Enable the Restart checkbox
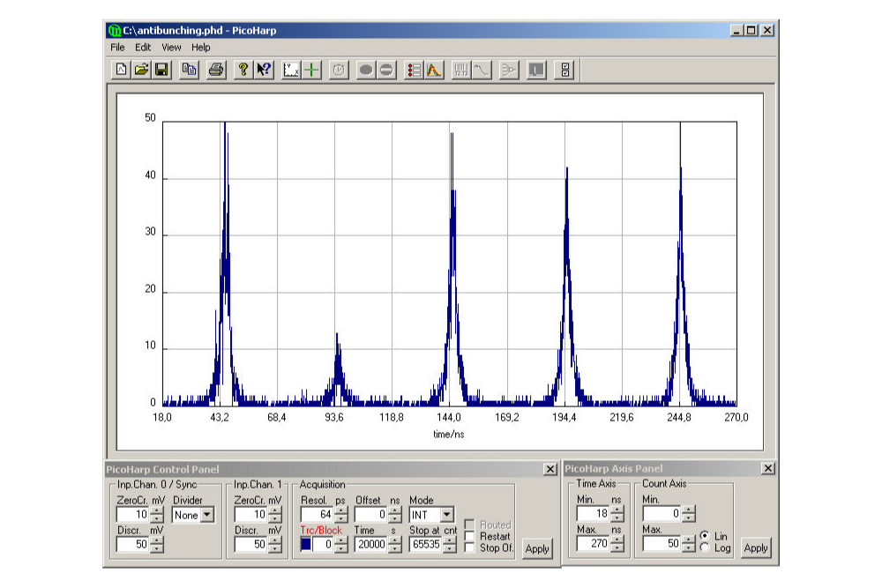 470,536
